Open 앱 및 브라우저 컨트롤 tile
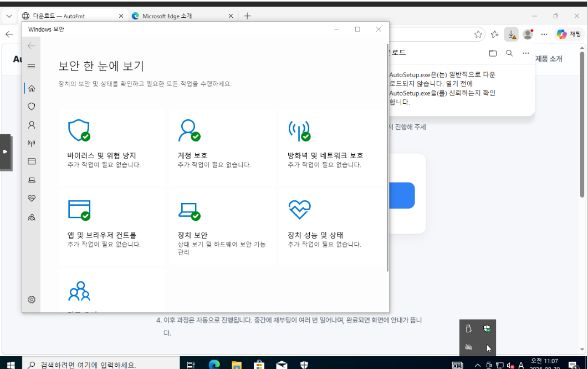Viewport: 588px width, 369px height. coord(111,228)
